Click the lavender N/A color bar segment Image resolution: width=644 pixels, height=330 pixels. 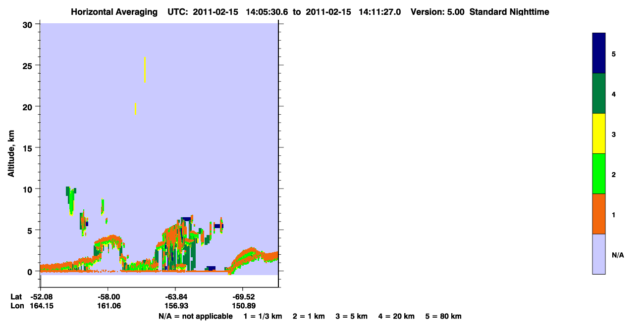point(599,254)
